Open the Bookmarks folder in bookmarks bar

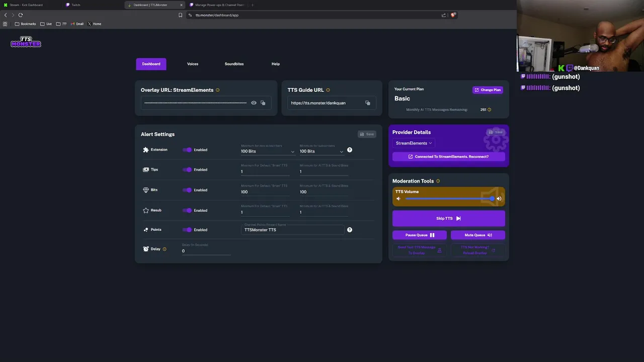[25, 24]
